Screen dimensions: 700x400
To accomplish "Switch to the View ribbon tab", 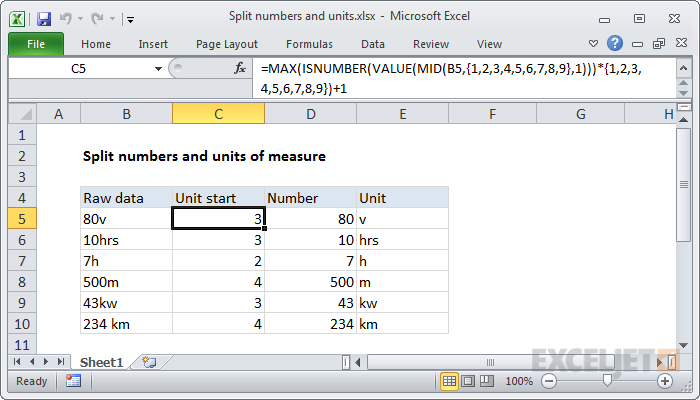I will point(489,44).
